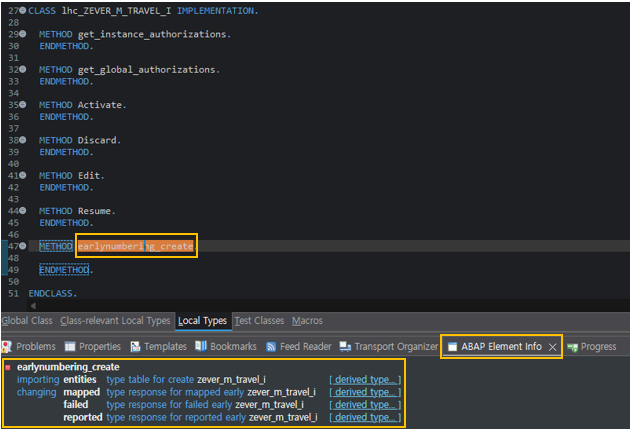Select the Local Types tab
This screenshot has height=429, width=630.
[x=202, y=321]
